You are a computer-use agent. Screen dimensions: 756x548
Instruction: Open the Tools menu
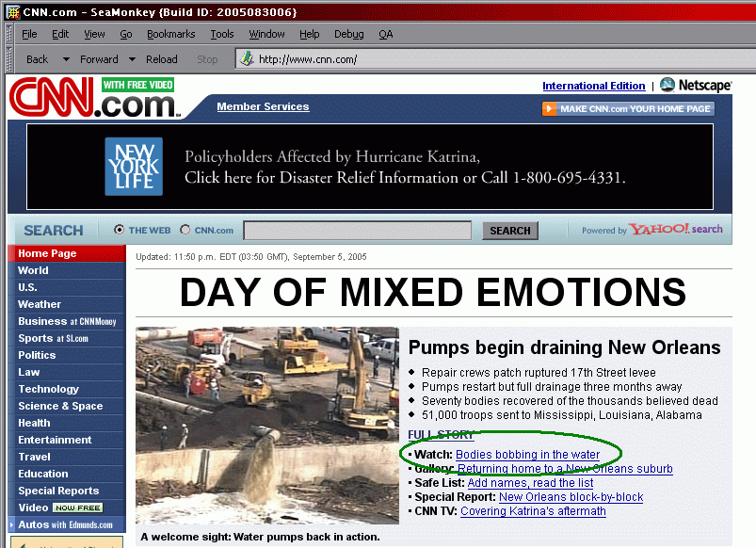coord(222,34)
